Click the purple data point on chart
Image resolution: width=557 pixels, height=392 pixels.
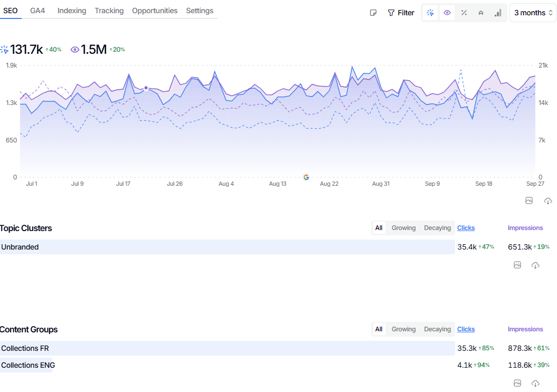pos(146,88)
